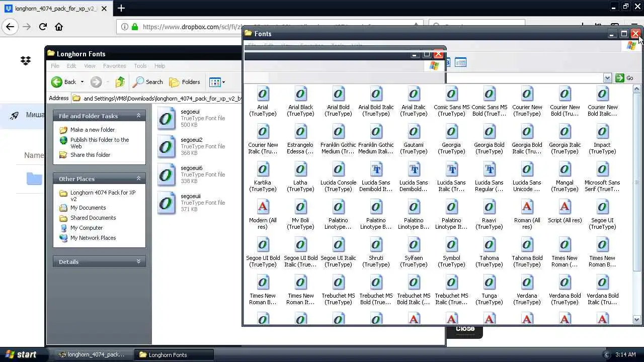Click Publish this folder to the Web

click(x=100, y=143)
